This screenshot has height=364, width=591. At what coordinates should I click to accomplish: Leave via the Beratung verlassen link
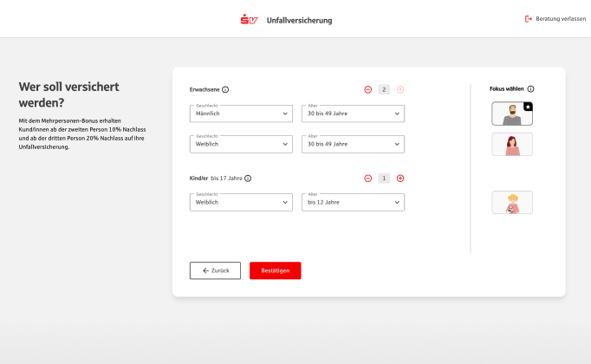tap(555, 19)
